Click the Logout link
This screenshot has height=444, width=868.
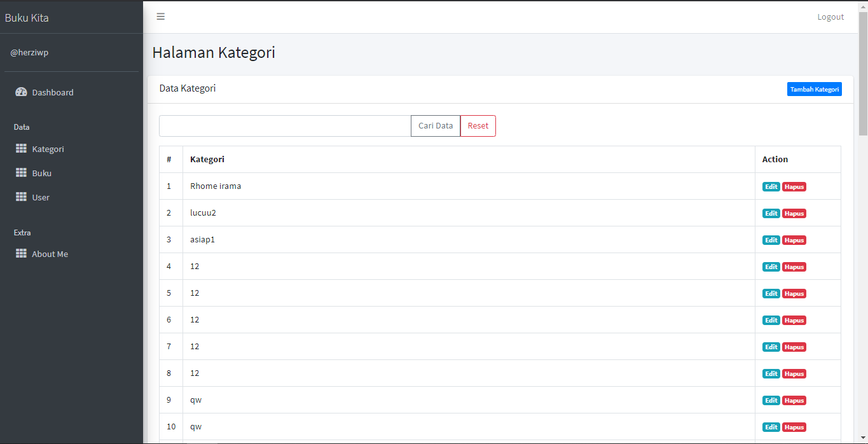coord(830,17)
